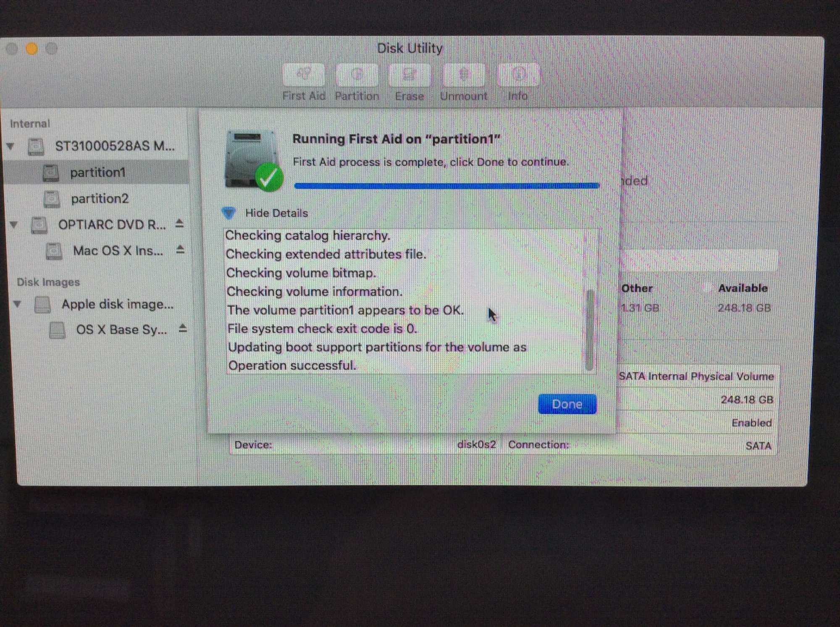This screenshot has height=627, width=840.
Task: Click the Partition toolbar icon
Action: (357, 75)
